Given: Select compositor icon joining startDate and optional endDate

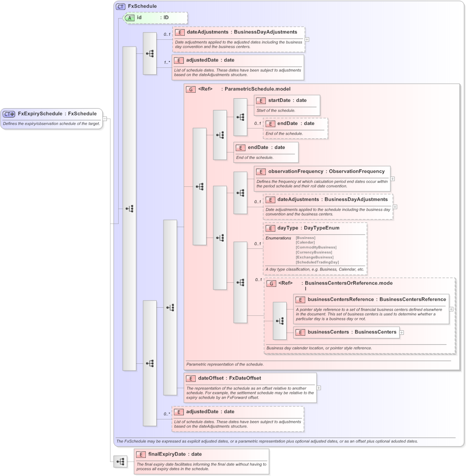Looking at the screenshot, I should point(240,117).
